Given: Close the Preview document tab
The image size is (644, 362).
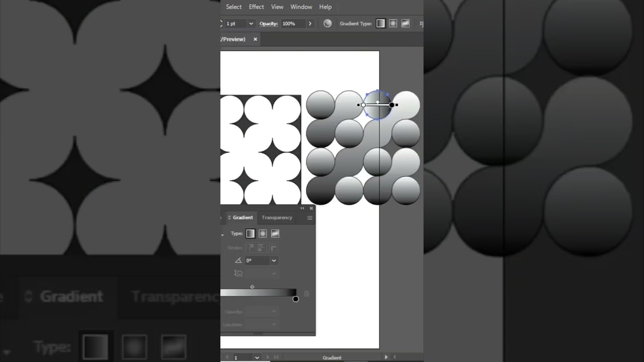Looking at the screenshot, I should click(x=255, y=39).
